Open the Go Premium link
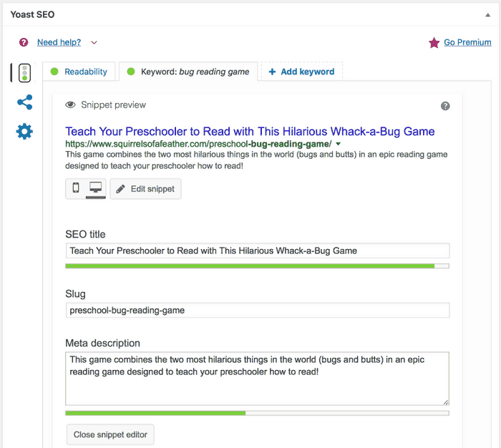 click(467, 42)
